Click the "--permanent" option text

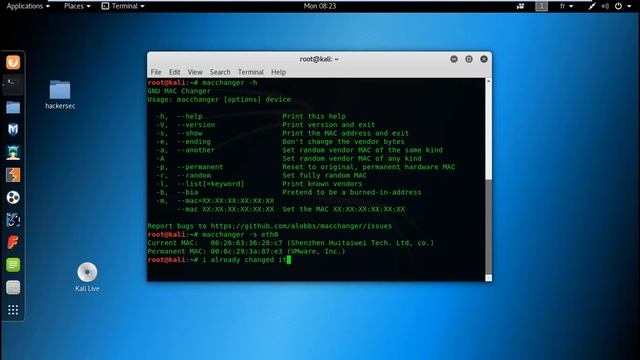200,167
